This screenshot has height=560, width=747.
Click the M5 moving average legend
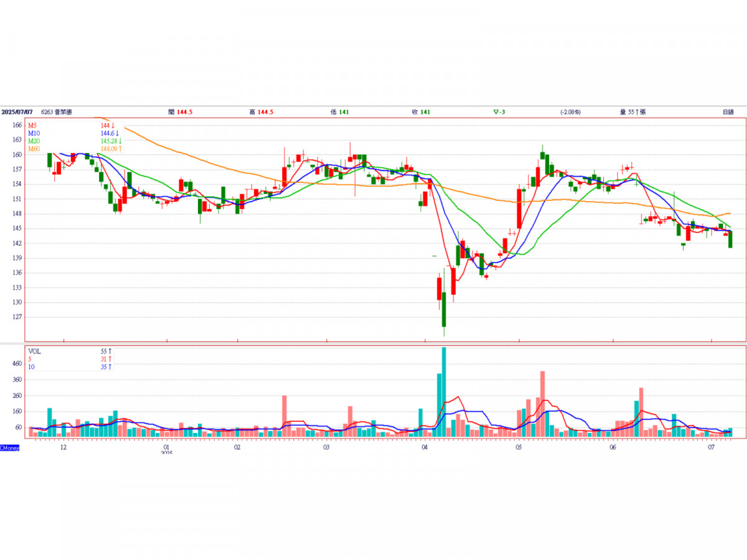(33, 126)
